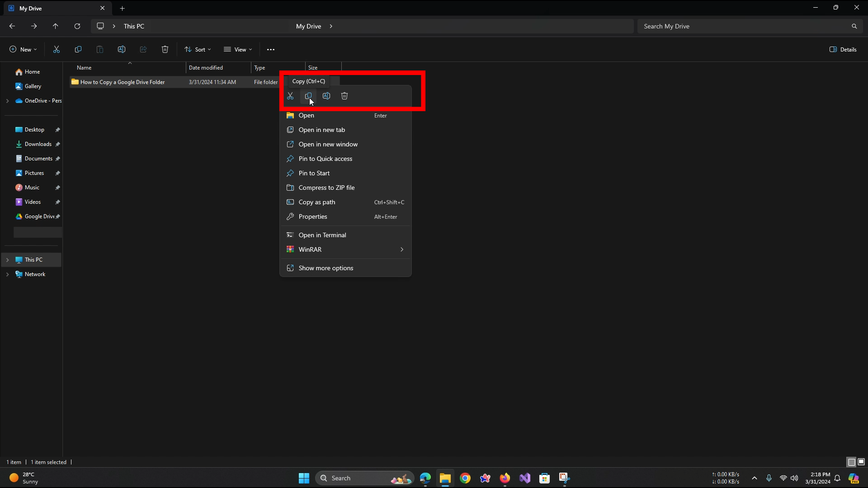Switch to large thumbnails view in status bar
The image size is (868, 488).
coord(861,462)
